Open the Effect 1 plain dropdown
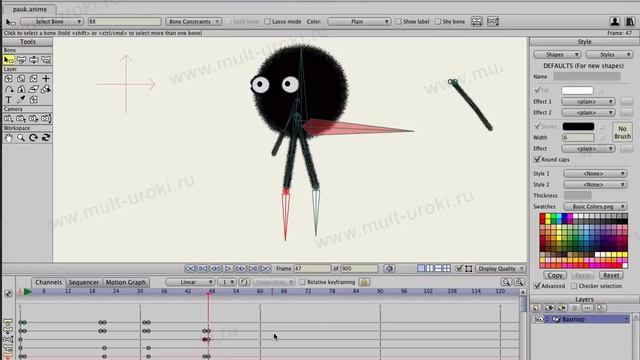640x360 pixels. click(588, 101)
